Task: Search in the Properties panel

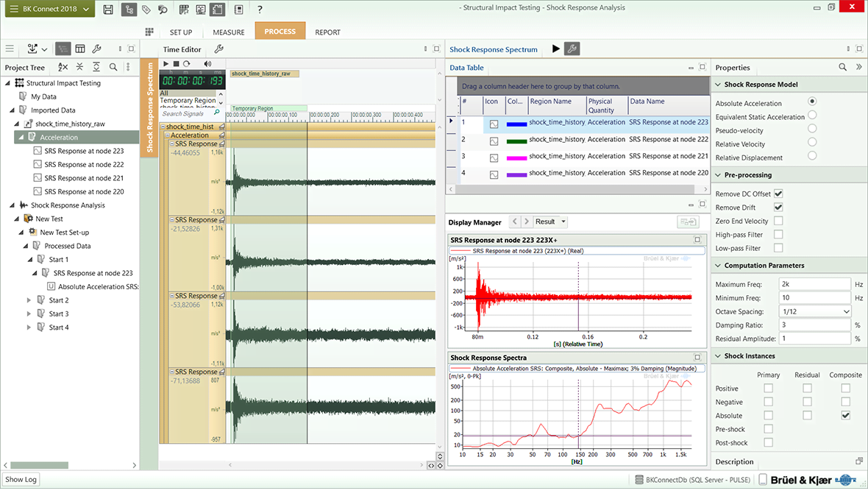Action: click(x=843, y=67)
